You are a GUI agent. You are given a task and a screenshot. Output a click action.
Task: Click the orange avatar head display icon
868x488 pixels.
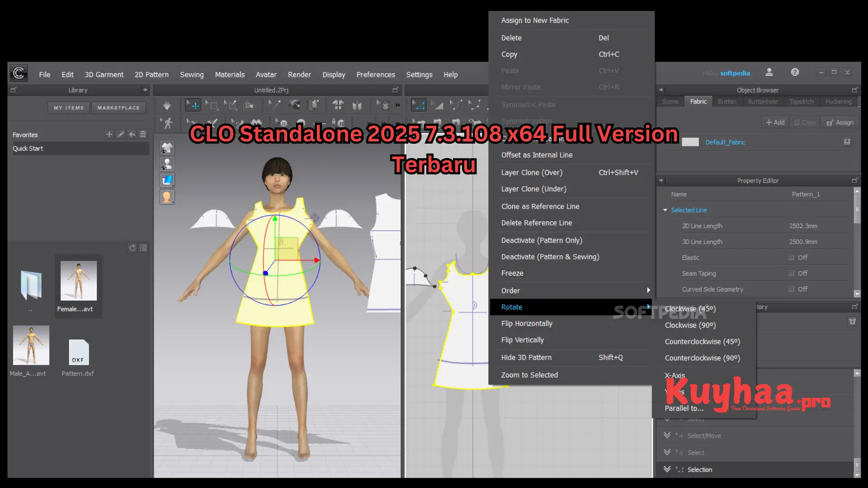click(x=167, y=197)
